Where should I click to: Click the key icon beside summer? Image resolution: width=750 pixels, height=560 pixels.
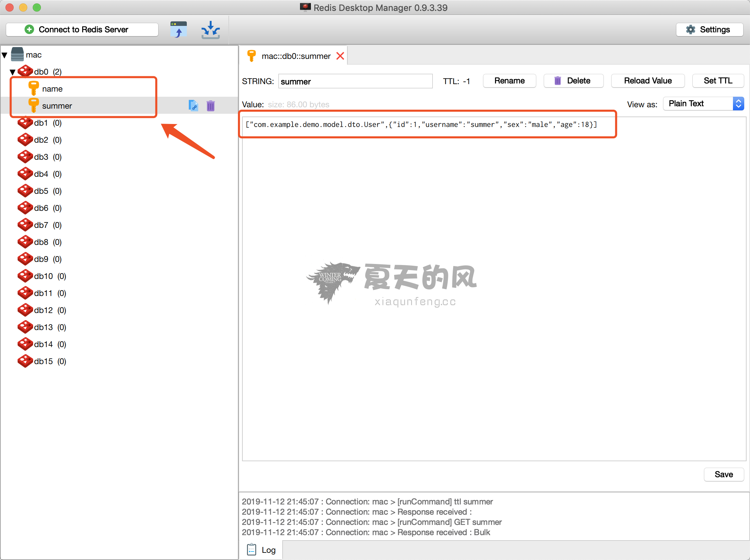[33, 106]
